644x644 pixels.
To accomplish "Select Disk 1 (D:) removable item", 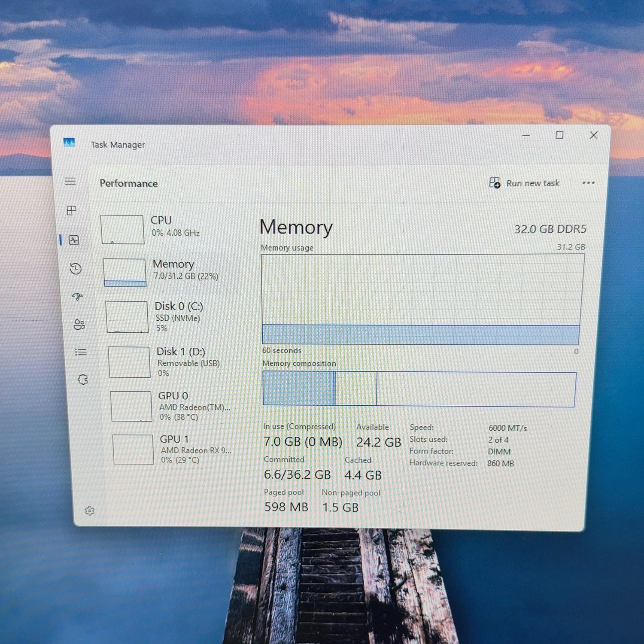I will 175,362.
